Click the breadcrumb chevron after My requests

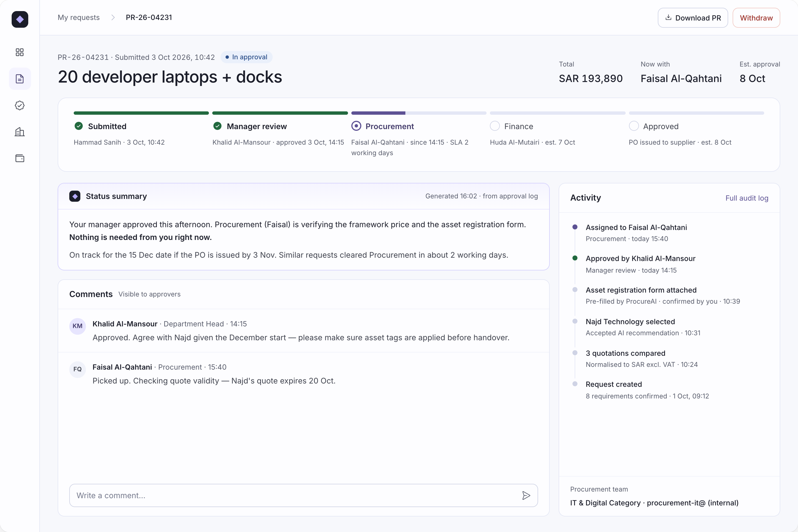tap(113, 17)
